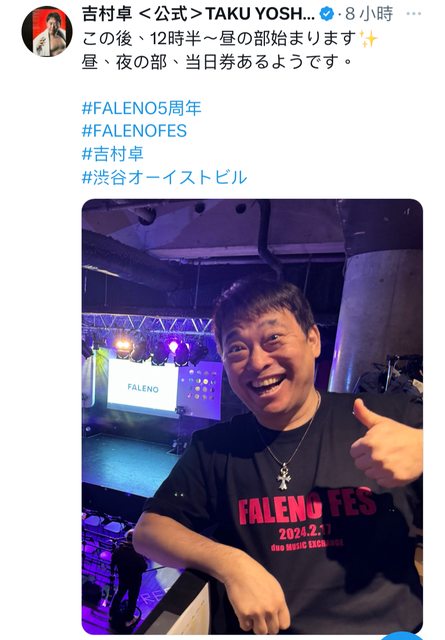Click the tweet line starting この後、12時半
The height and width of the screenshot is (640, 445).
[219, 39]
